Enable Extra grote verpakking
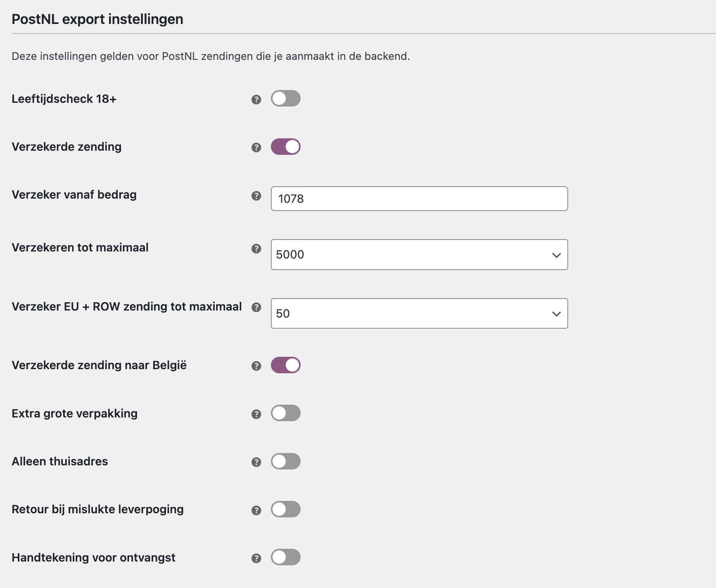 click(x=286, y=413)
